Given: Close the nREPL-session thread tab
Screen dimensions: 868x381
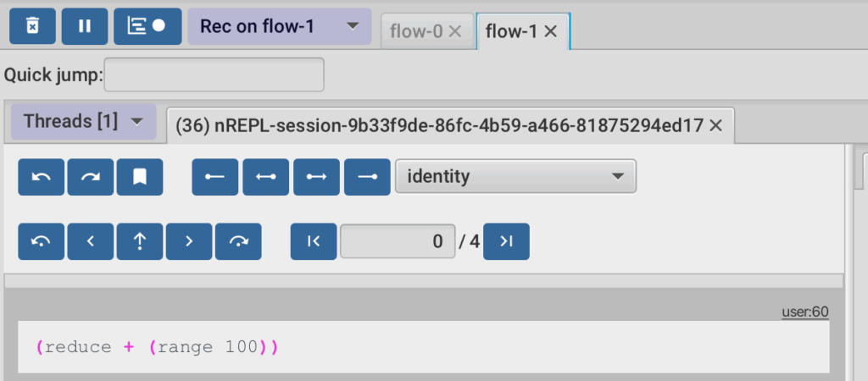Looking at the screenshot, I should pyautogui.click(x=715, y=126).
